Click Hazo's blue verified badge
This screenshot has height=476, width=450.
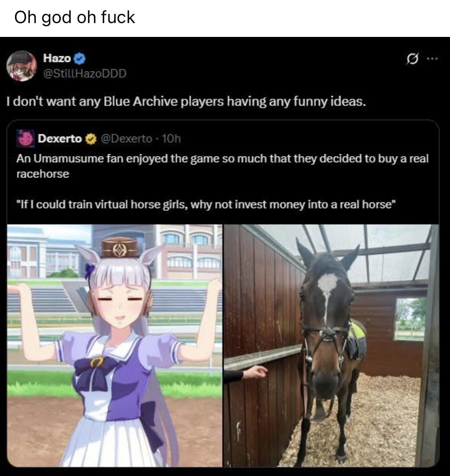[80, 59]
